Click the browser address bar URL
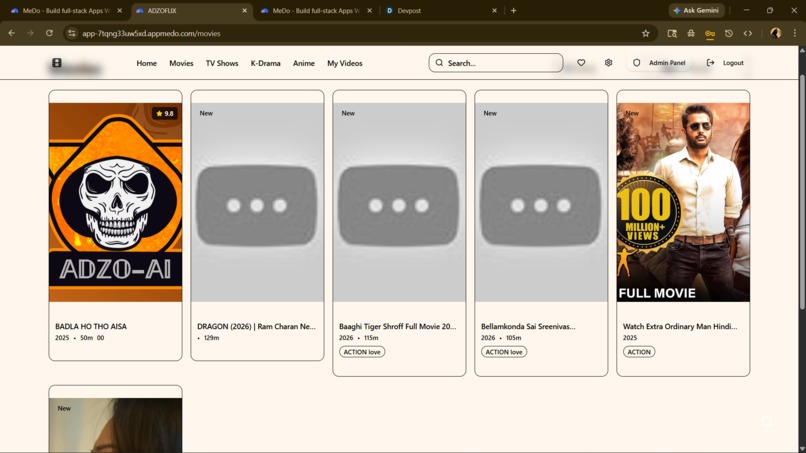 click(151, 33)
